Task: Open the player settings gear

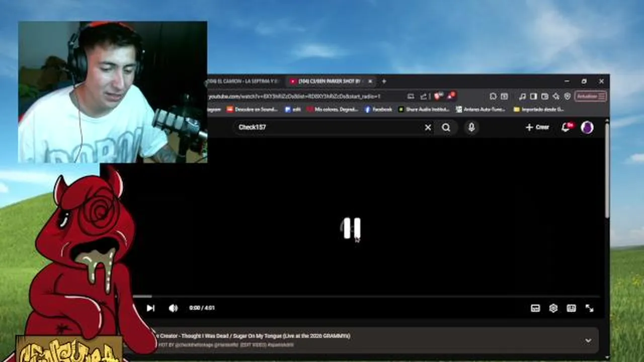Action: (x=553, y=308)
